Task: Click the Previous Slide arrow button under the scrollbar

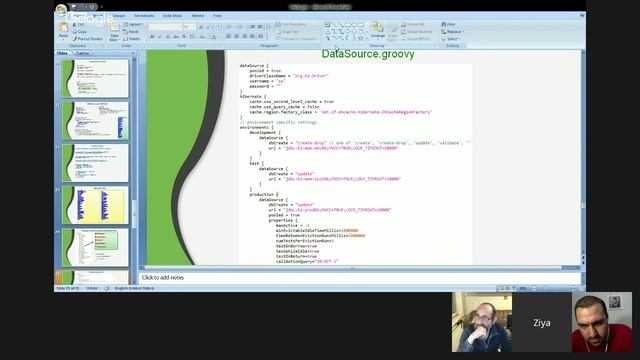Action: pos(582,257)
